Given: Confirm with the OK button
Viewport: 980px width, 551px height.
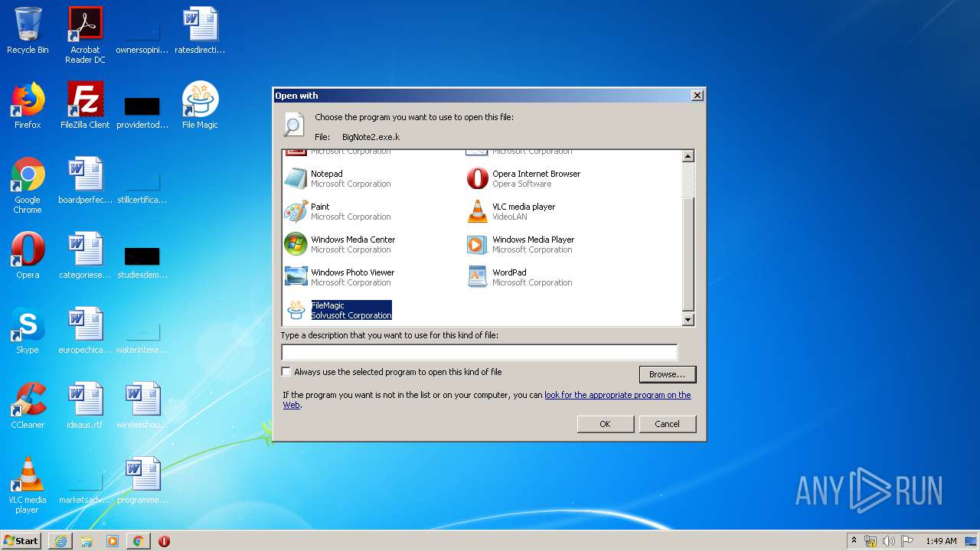Looking at the screenshot, I should 606,424.
